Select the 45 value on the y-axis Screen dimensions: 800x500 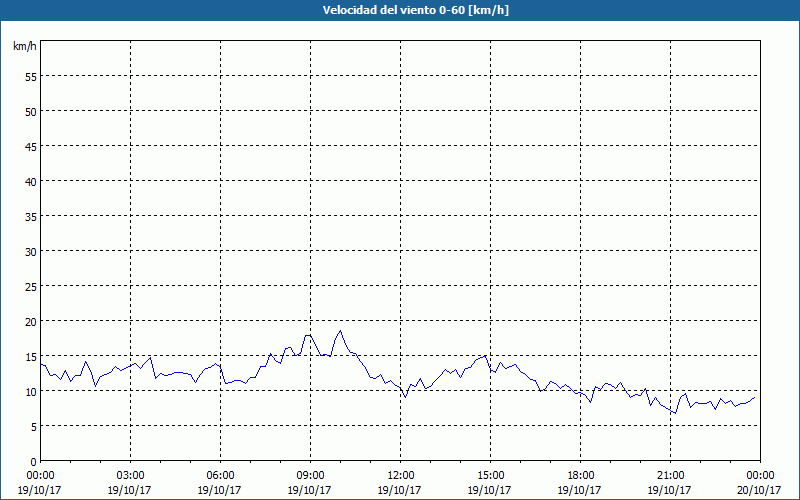pos(30,146)
